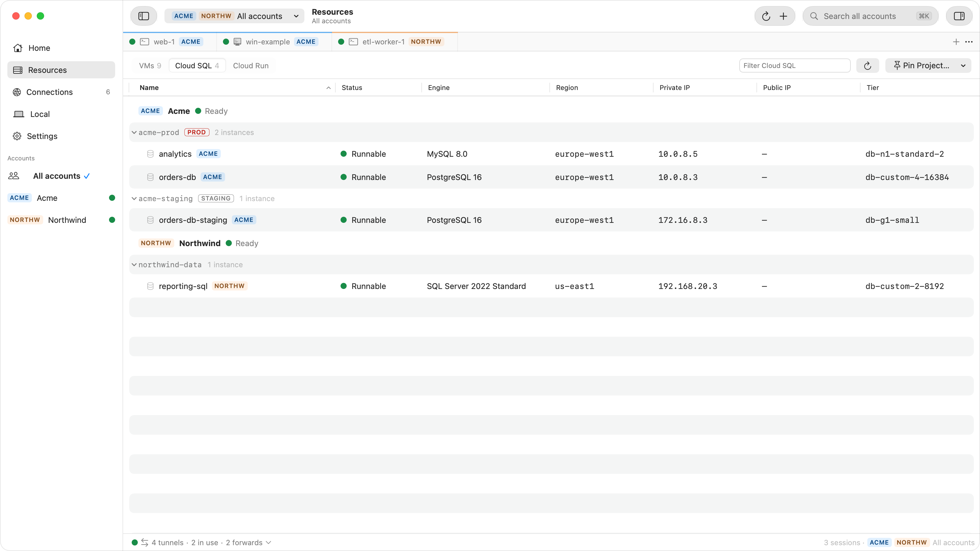980x551 pixels.
Task: Click SQL Server 2022 Standard engine cell
Action: (476, 286)
